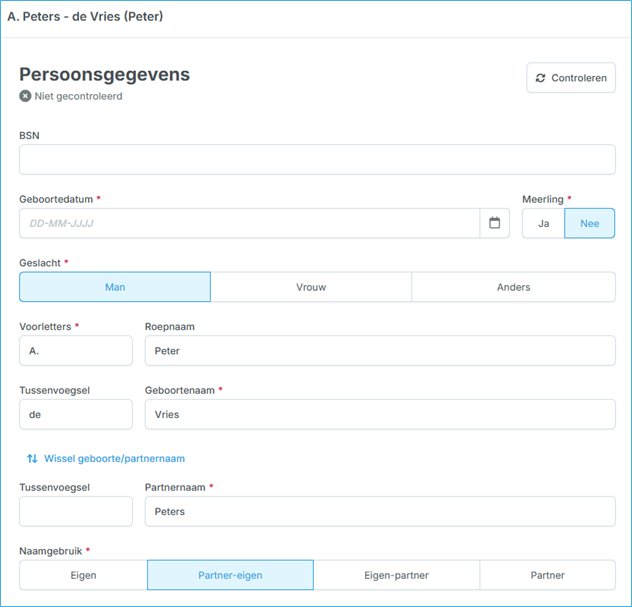Select Ja for Meerling
632x607 pixels.
point(543,223)
